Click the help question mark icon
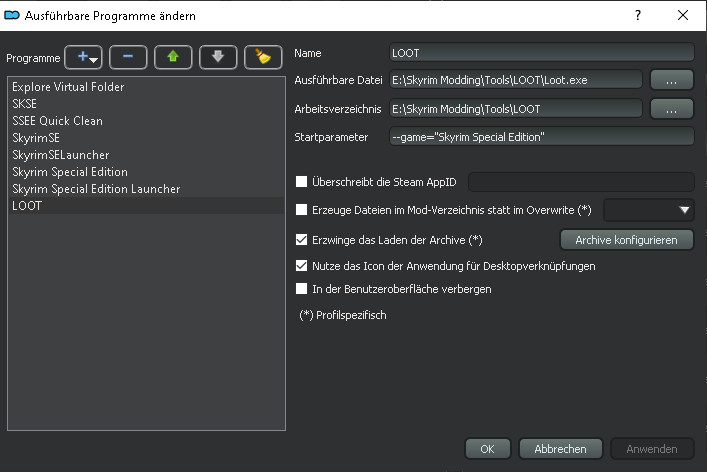Viewport: 707px width, 472px height. [638, 16]
